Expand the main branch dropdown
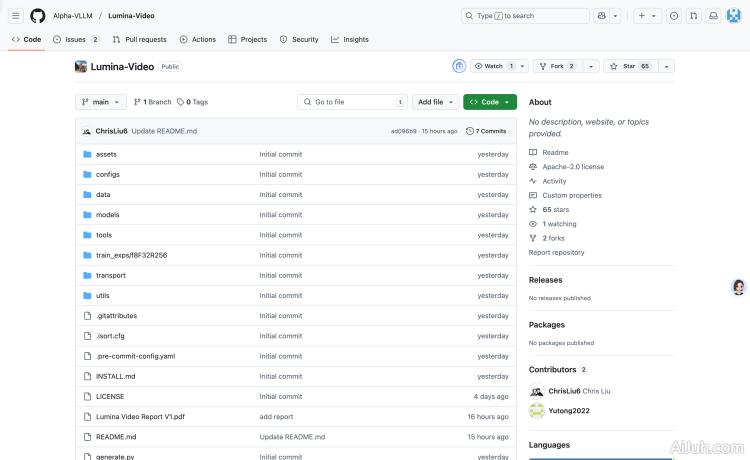Image resolution: width=750 pixels, height=460 pixels. point(101,102)
